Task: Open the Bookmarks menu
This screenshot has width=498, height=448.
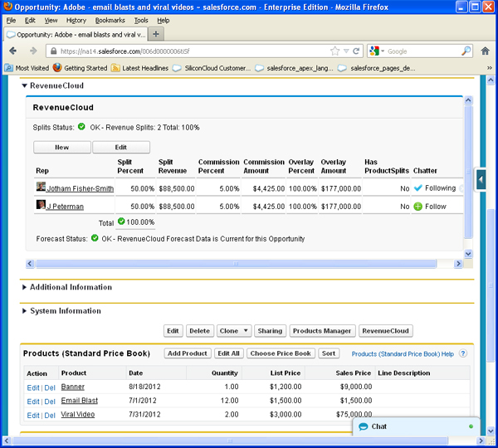Action: (x=110, y=20)
